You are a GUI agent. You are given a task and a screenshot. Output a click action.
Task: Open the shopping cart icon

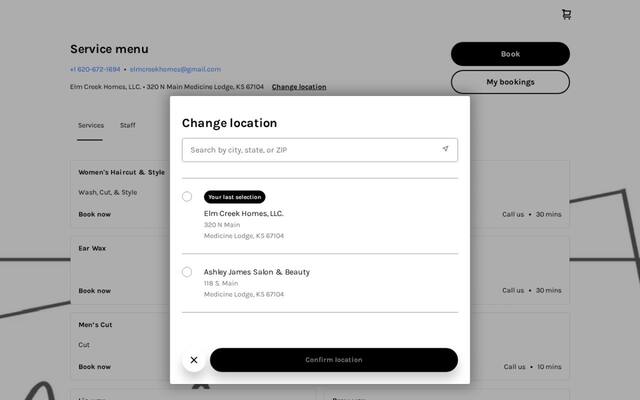tap(566, 15)
